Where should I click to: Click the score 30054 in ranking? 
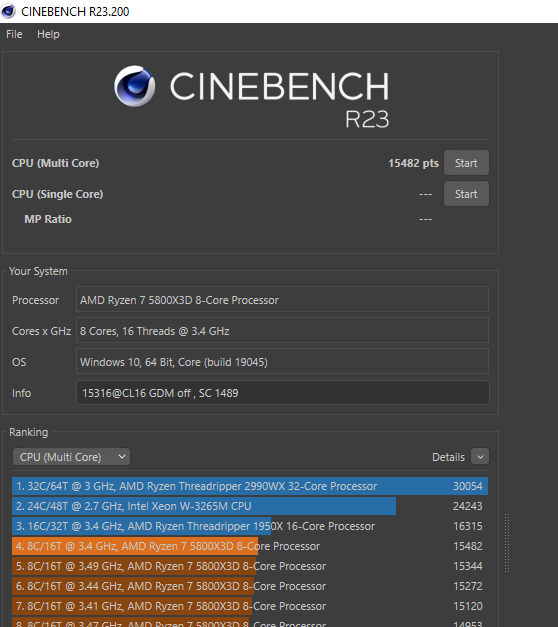(x=468, y=486)
